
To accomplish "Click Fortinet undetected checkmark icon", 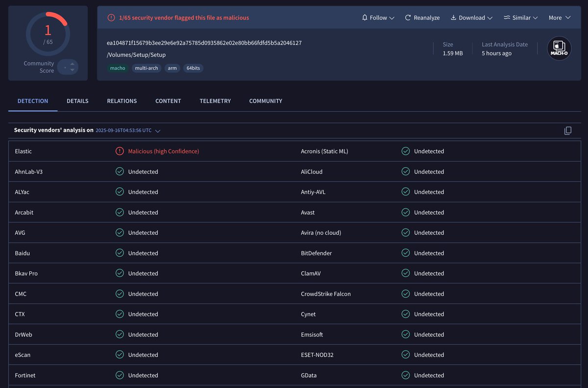I will [x=120, y=375].
